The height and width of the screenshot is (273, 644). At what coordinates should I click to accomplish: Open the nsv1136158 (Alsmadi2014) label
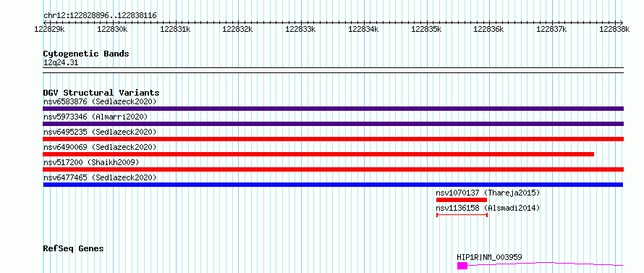click(488, 208)
